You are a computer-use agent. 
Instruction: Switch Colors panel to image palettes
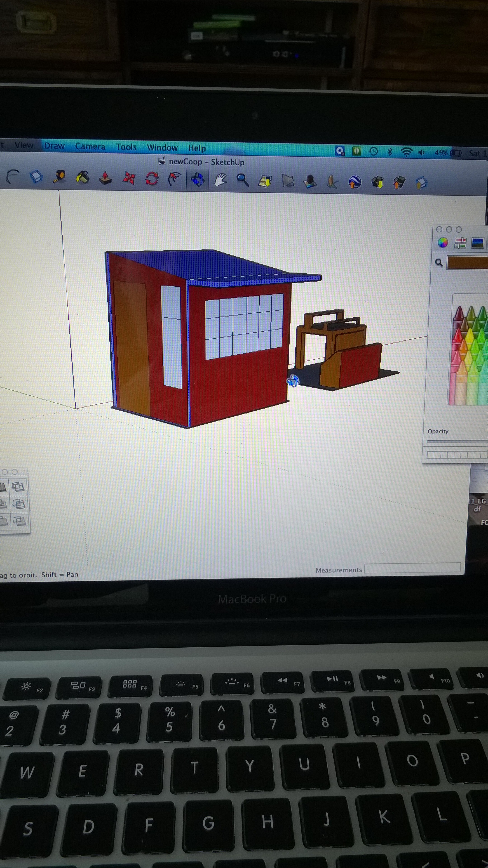pos(478,243)
